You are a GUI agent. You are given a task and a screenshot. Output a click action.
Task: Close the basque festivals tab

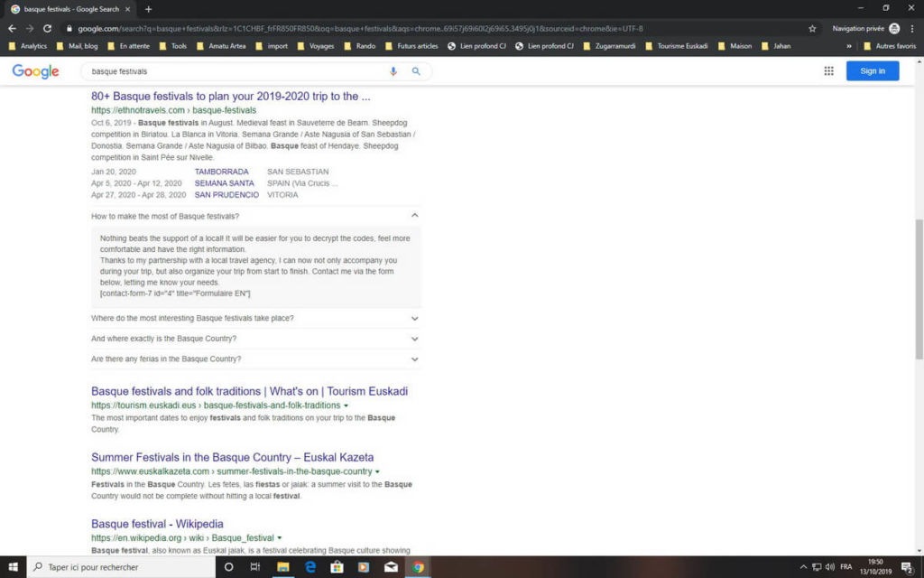tap(127, 9)
